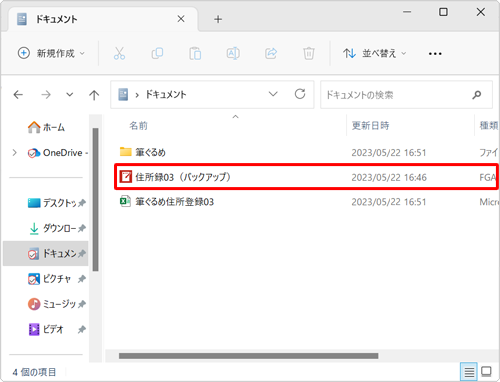Click the Copy icon in toolbar
Viewport: 500px width, 382px height.
[x=157, y=53]
